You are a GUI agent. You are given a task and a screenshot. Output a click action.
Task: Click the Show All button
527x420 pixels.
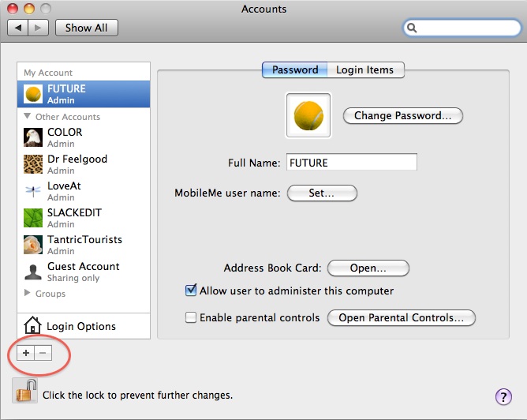click(86, 28)
